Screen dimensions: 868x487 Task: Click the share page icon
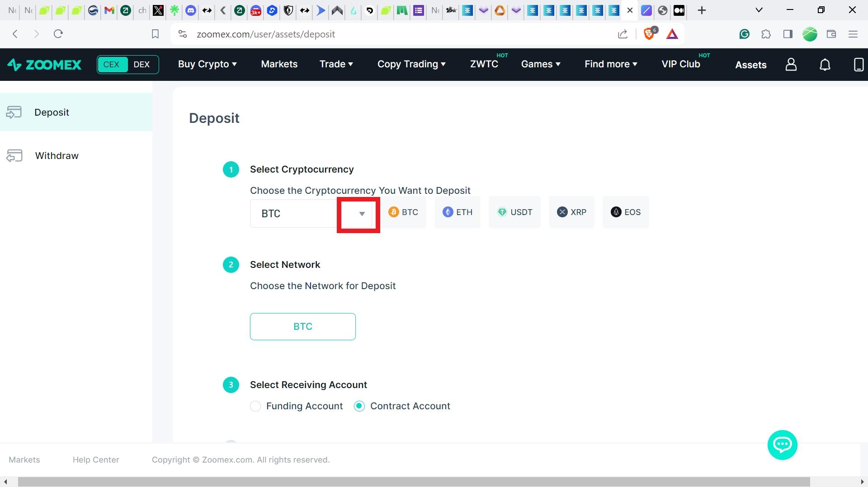[x=623, y=34]
